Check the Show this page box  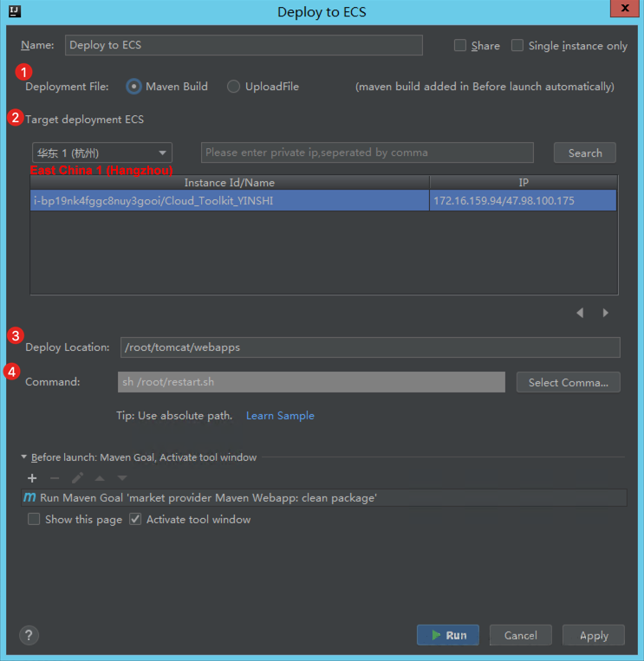point(34,519)
